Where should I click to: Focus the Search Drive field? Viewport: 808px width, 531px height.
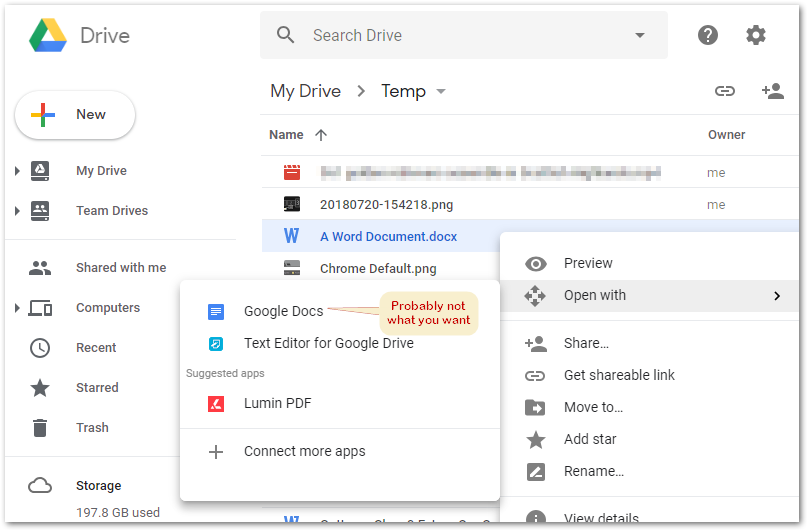click(x=464, y=35)
